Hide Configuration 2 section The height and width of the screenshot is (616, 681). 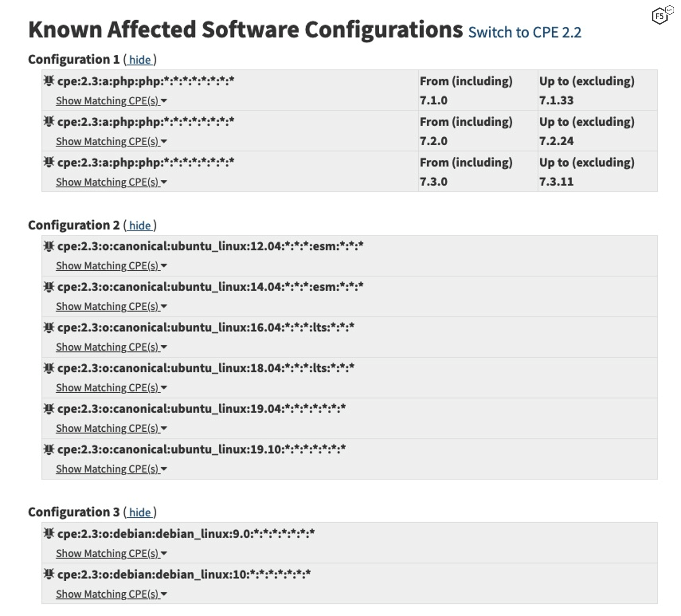click(140, 226)
